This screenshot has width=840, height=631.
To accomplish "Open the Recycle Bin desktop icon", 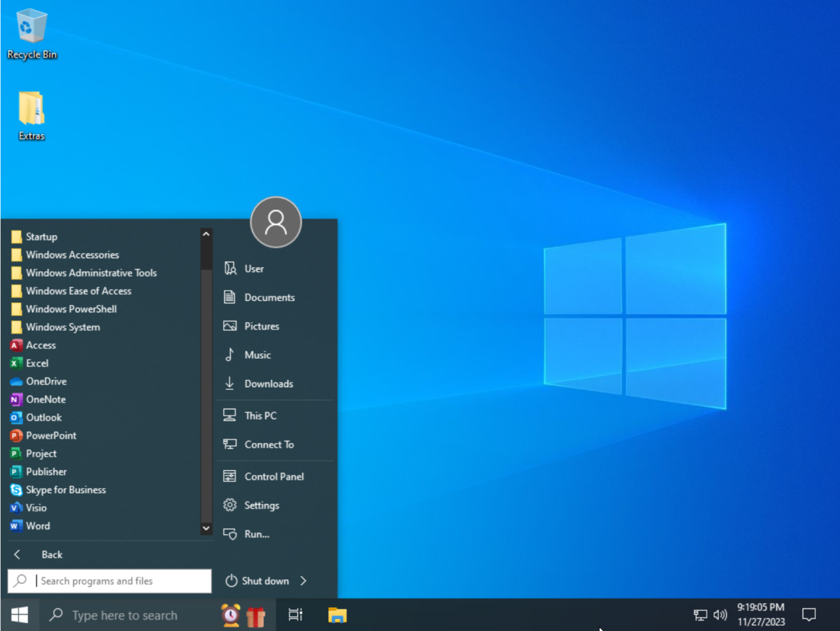I will coord(32,34).
